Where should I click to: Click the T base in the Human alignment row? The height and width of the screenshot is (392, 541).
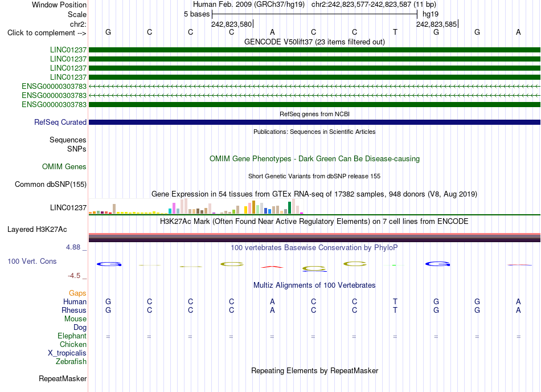pos(395,301)
